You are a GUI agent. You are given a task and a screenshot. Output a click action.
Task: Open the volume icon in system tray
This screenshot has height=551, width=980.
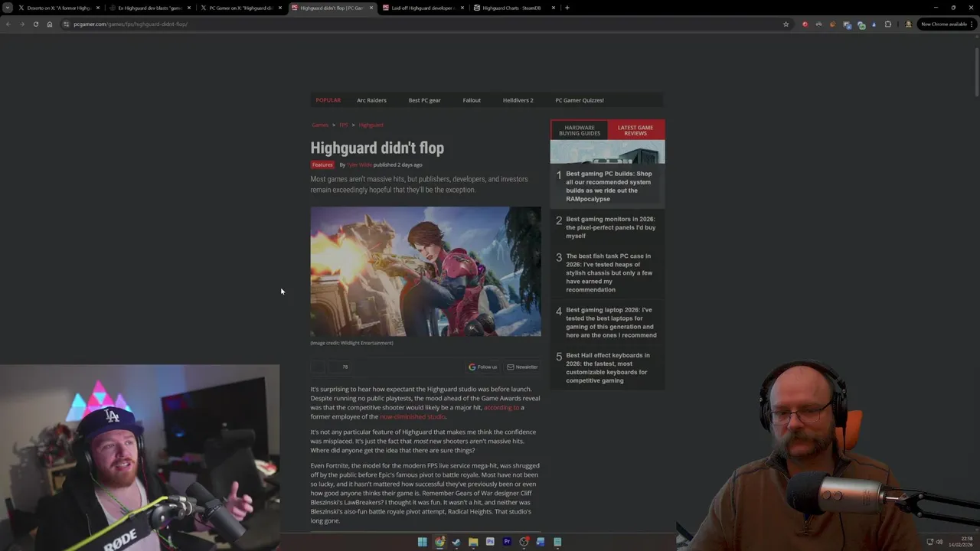point(939,542)
